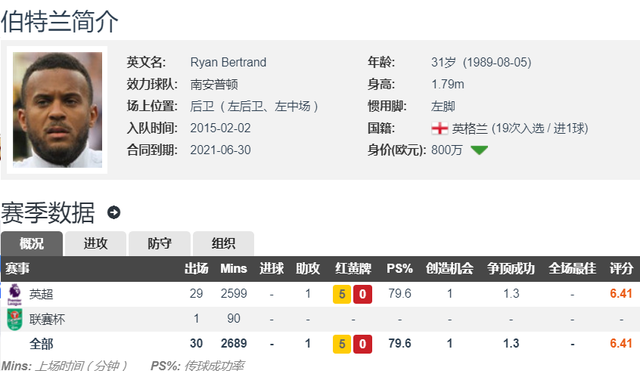The width and height of the screenshot is (640, 371).
Task: Click yellow card badge in 全部 row
Action: [342, 344]
